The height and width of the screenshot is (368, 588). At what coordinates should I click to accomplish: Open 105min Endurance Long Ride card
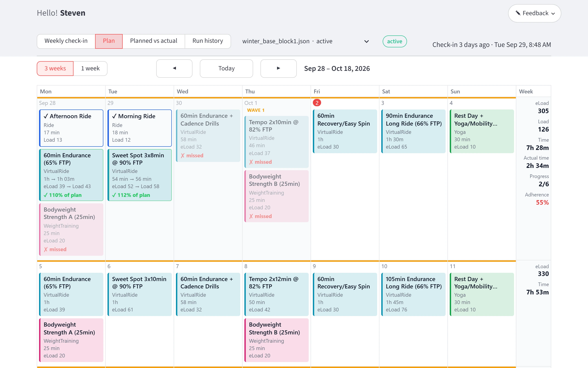(x=413, y=294)
